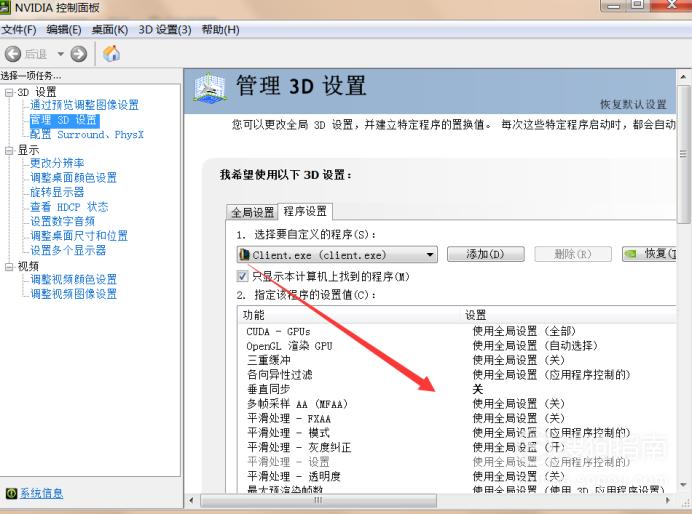Open 旋转显示器 in the tree
The image size is (692, 514).
(x=57, y=192)
